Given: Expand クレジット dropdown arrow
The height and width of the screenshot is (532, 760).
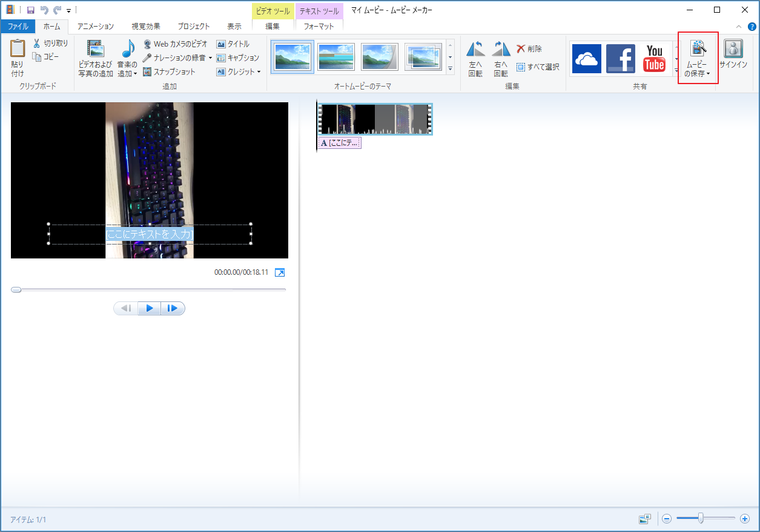Looking at the screenshot, I should pyautogui.click(x=259, y=72).
